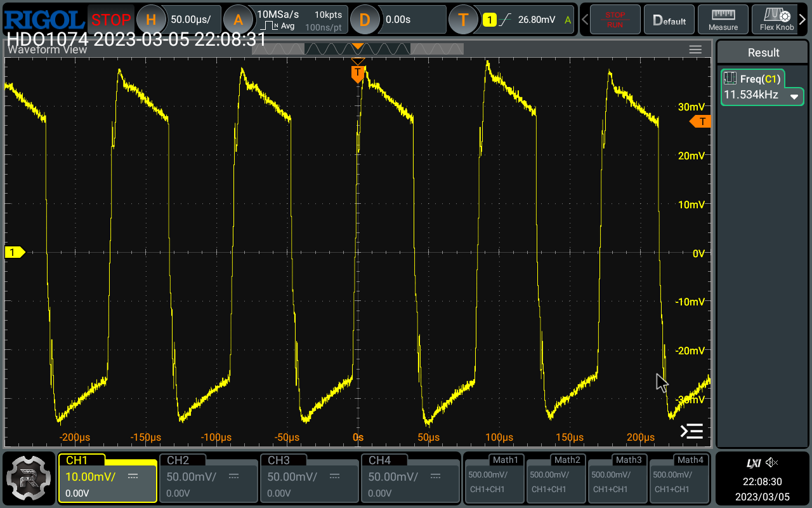Open Acquire settings via the A icon
The width and height of the screenshot is (812, 508).
point(238,20)
